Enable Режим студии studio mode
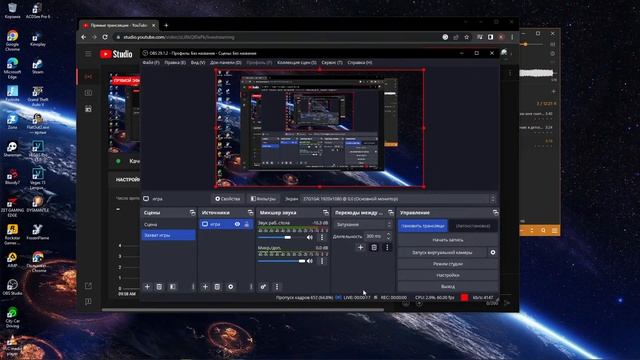The image size is (640, 360). click(448, 264)
